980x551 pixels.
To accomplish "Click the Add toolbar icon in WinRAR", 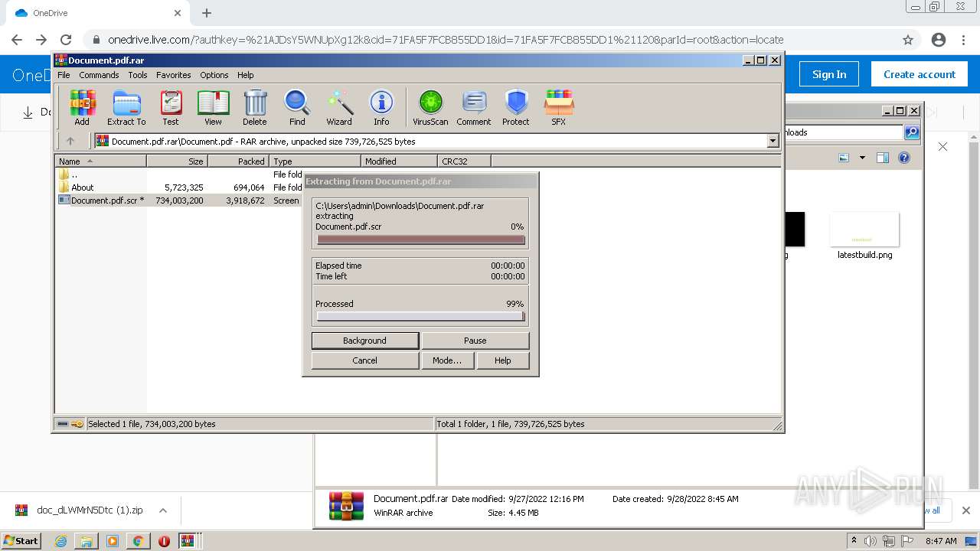I will click(82, 107).
